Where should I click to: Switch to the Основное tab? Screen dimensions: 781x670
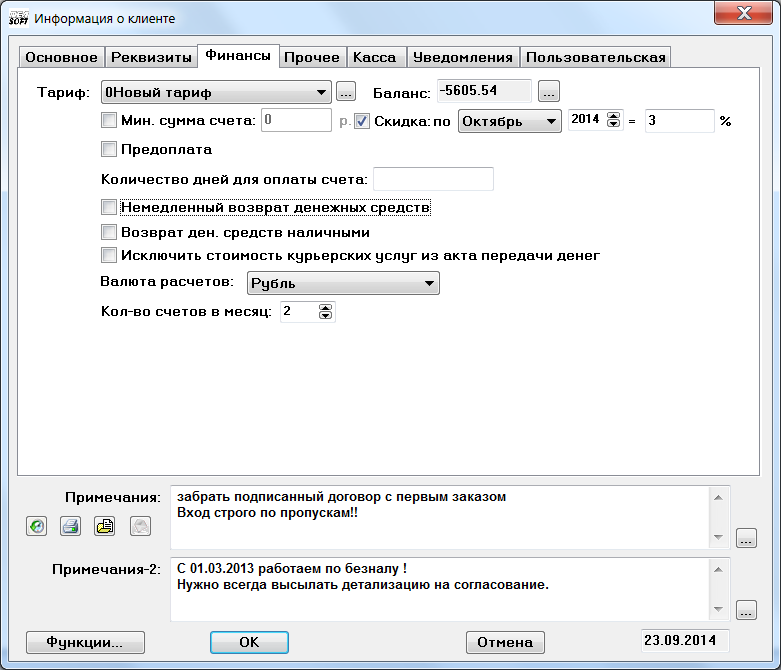(62, 57)
